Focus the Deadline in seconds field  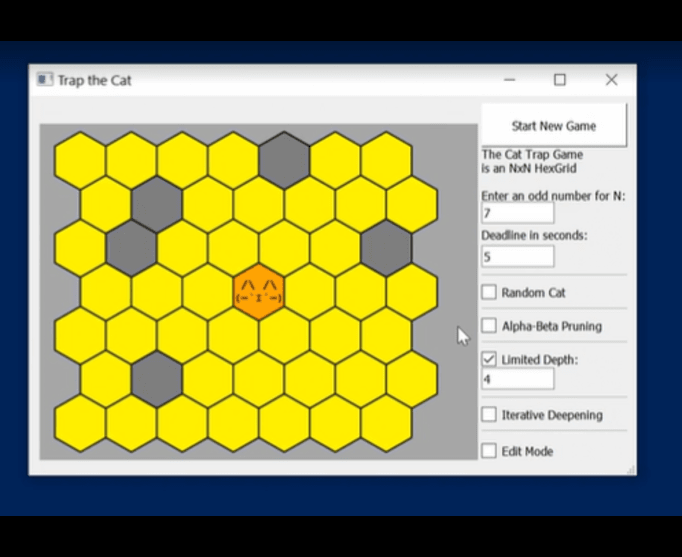click(518, 257)
